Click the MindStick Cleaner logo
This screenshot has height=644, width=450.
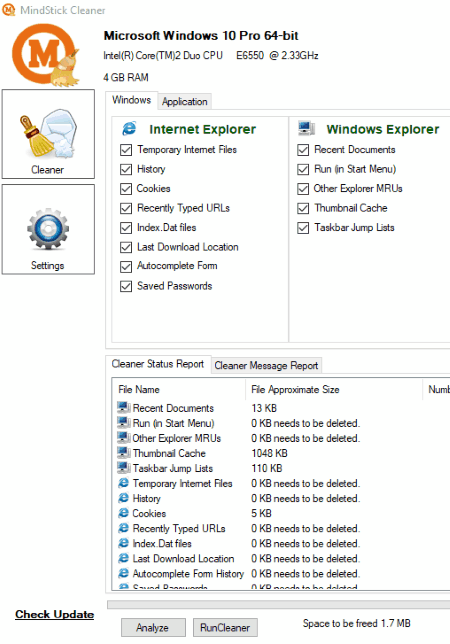tap(46, 55)
